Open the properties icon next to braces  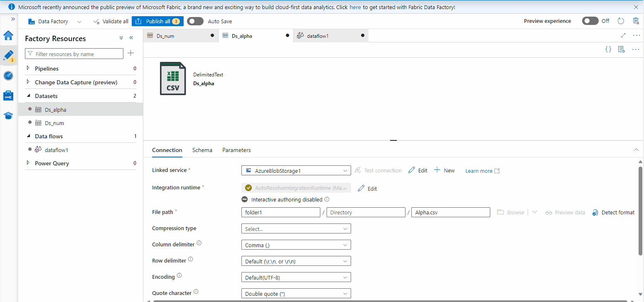(x=622, y=49)
